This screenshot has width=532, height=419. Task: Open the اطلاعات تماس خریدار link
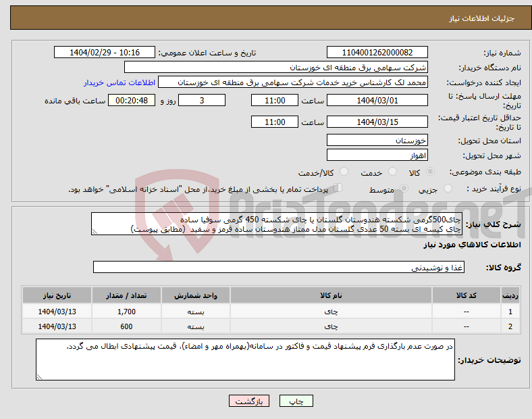[x=119, y=82]
